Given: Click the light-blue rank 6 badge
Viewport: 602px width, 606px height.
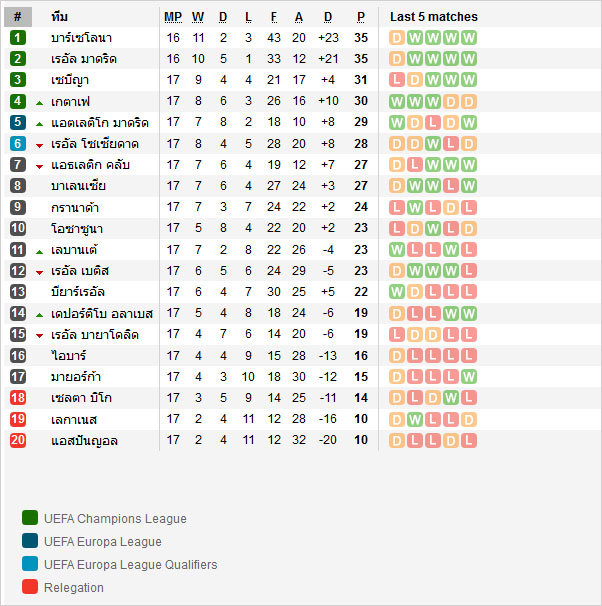Looking at the screenshot, I should point(18,143).
